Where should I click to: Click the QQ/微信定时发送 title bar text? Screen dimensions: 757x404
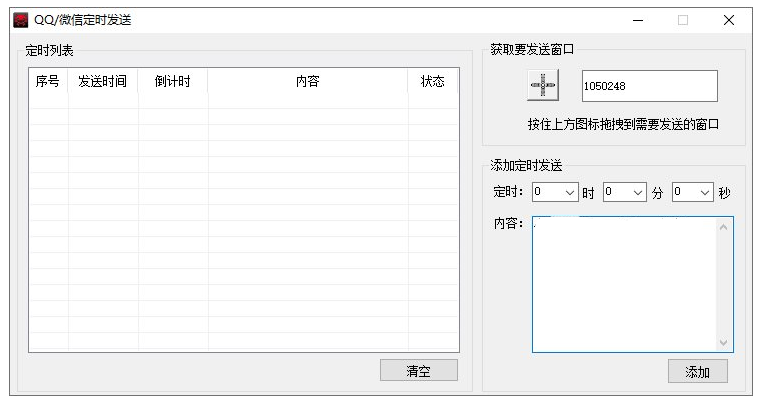tap(82, 20)
